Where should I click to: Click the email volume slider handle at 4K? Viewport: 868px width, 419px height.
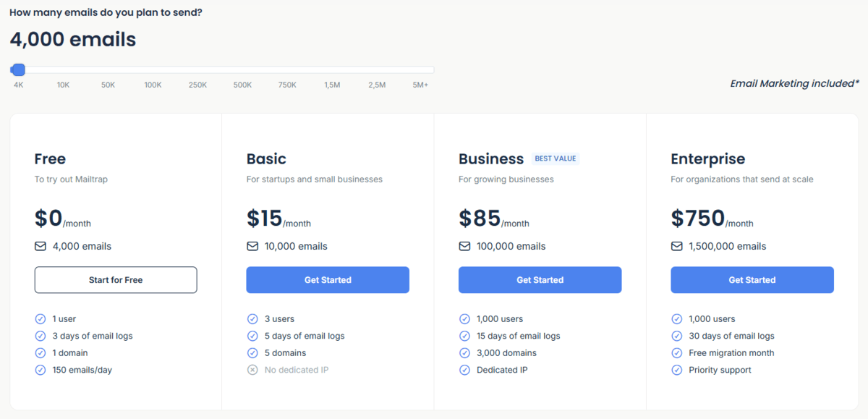click(17, 69)
